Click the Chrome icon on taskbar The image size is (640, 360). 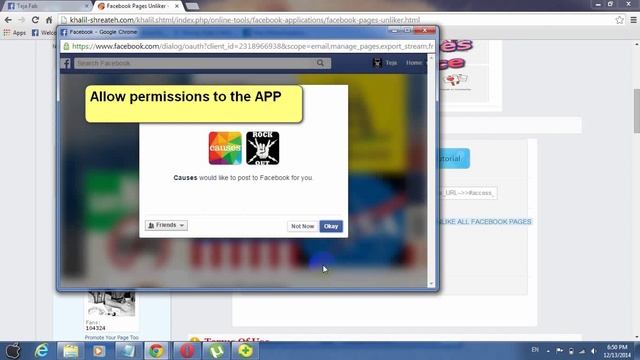156,351
